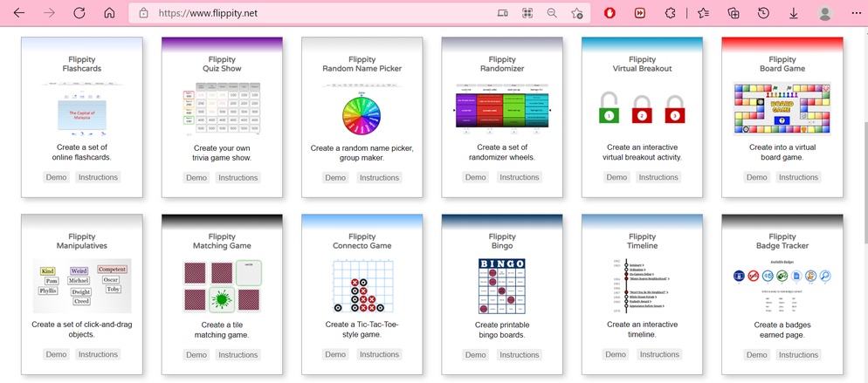Open Instructions for Flippity Manipulatives
Image resolution: width=868 pixels, height=383 pixels.
click(x=98, y=354)
